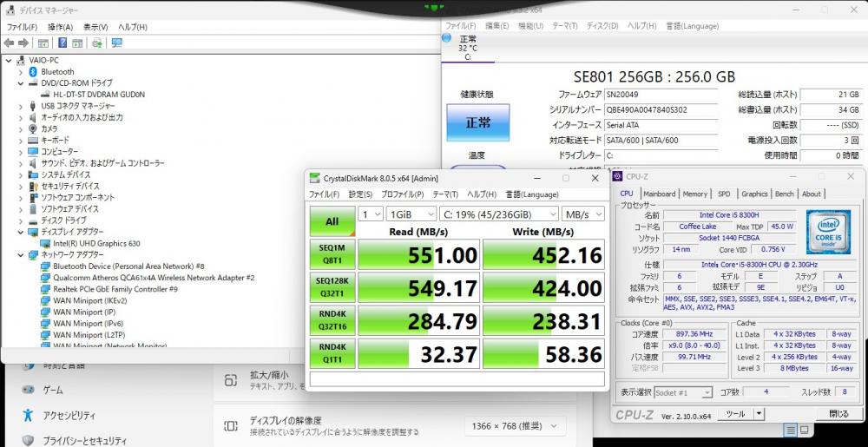The height and width of the screenshot is (447, 868).
Task: Open Device Manager 表示(V) menu
Action: coord(95,27)
